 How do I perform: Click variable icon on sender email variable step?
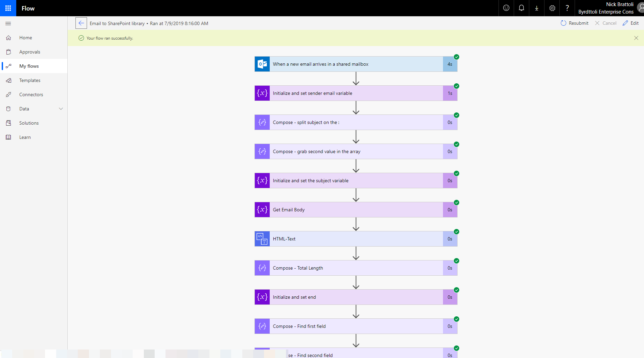(262, 93)
